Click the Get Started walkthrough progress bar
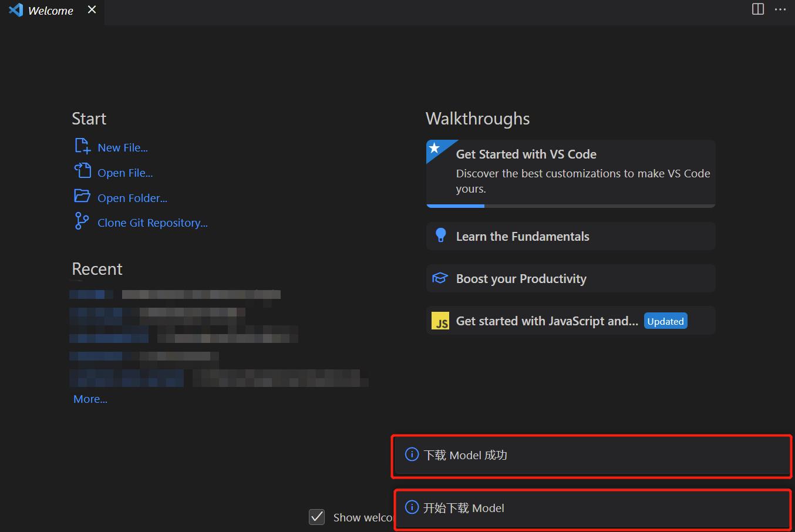 coord(571,206)
